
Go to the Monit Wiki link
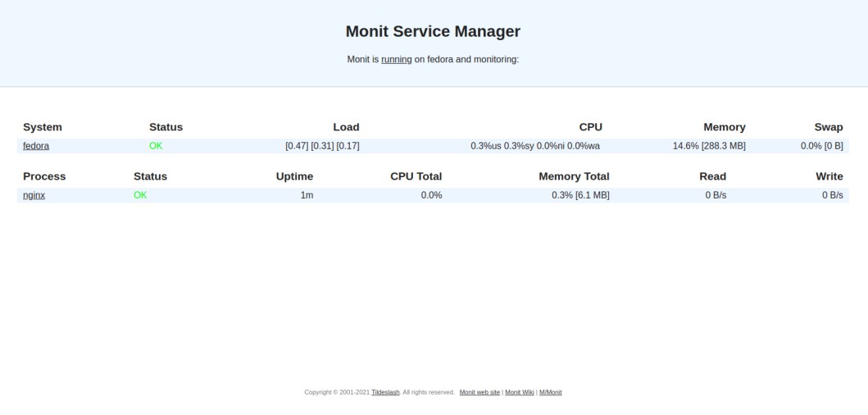519,392
